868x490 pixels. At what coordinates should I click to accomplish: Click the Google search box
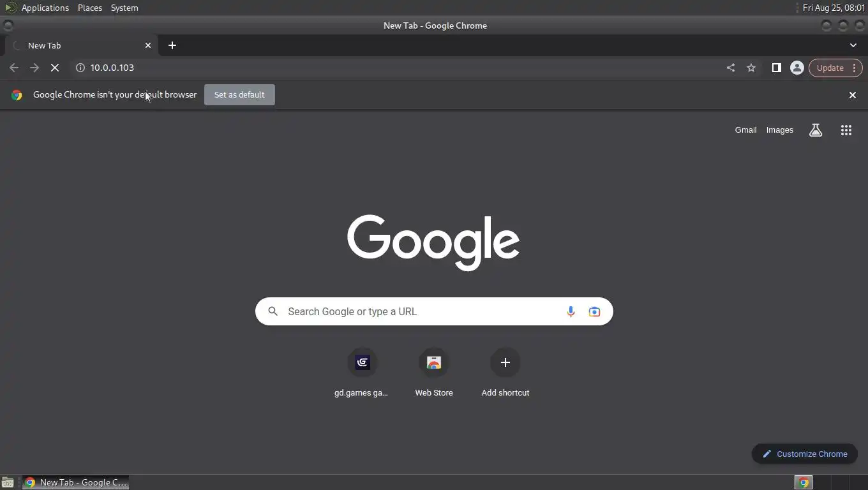tap(434, 311)
